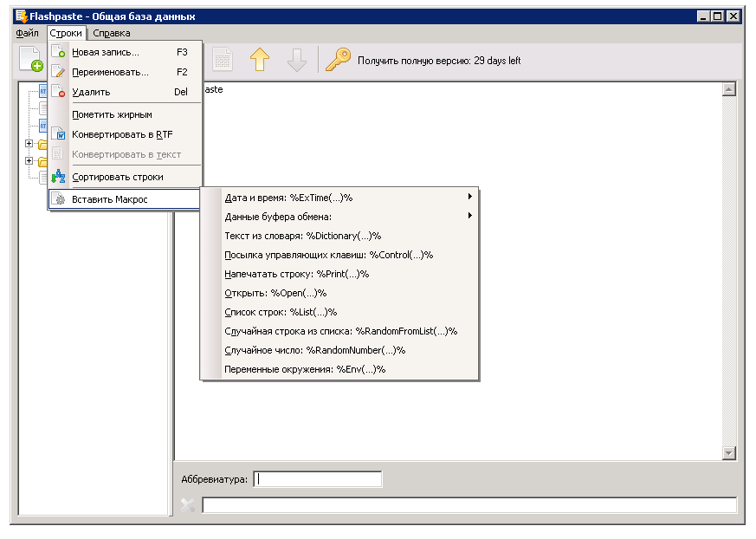Click the Конвертировать в RTF document icon
The image size is (756, 539).
point(58,133)
